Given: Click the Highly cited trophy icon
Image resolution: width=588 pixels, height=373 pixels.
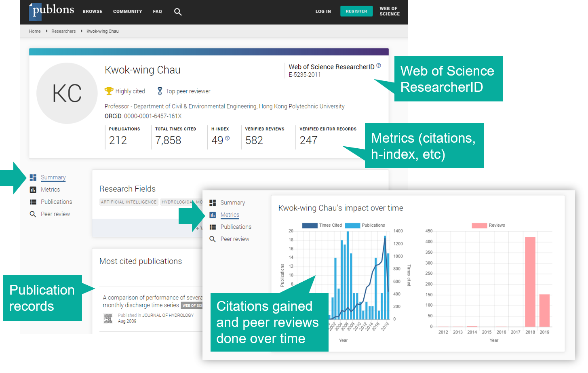Looking at the screenshot, I should click(109, 91).
